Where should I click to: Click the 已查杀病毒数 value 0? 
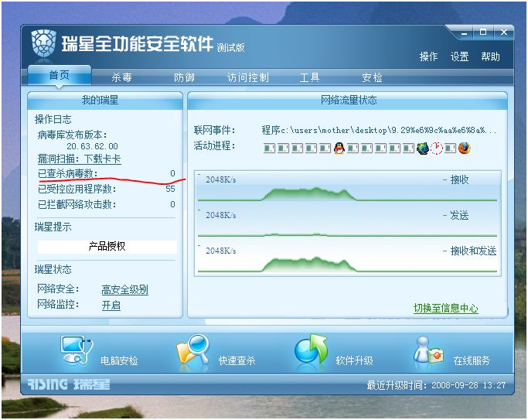[172, 173]
